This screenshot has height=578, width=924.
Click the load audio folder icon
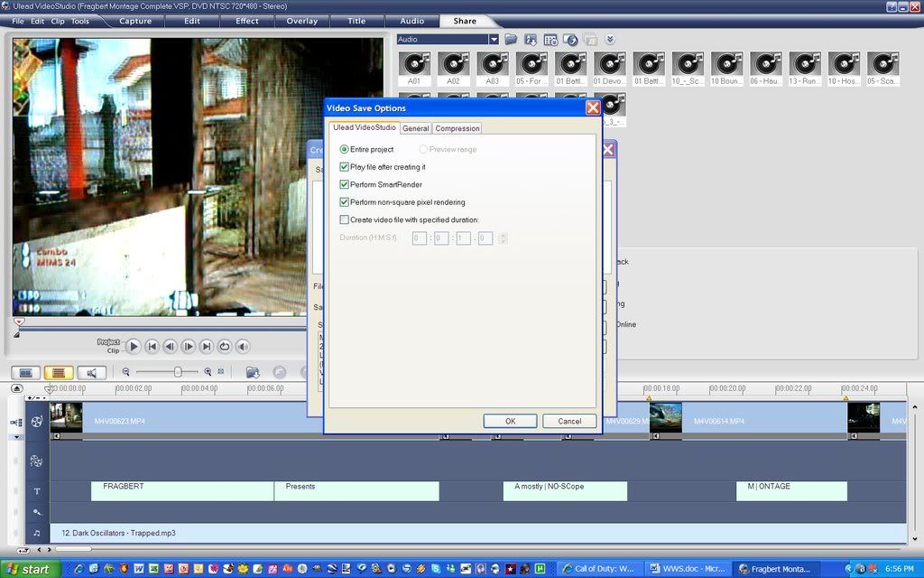pos(511,40)
